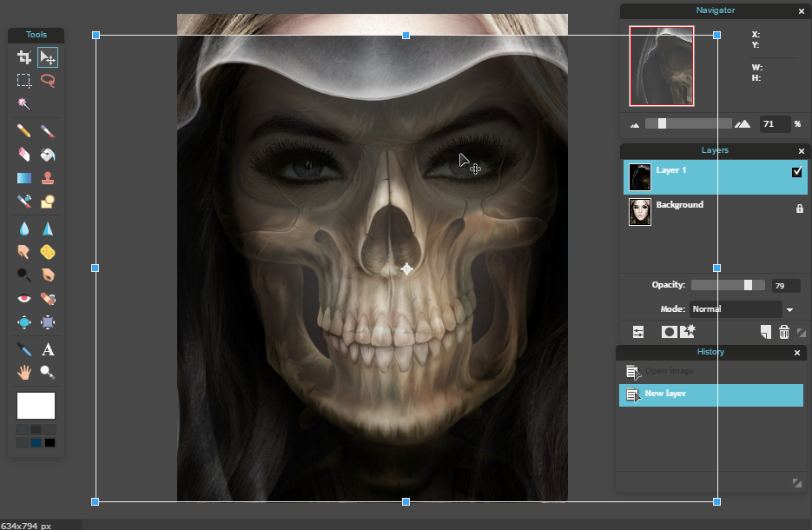Click the Background layer thumbnail
The image size is (812, 530).
click(639, 212)
